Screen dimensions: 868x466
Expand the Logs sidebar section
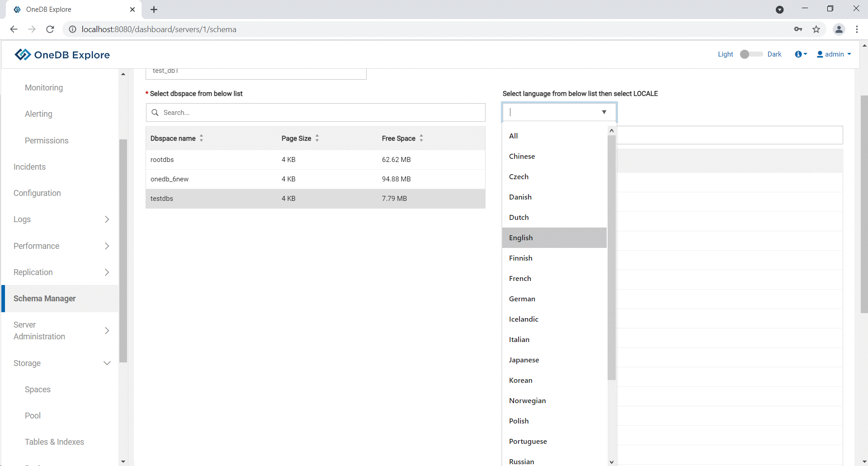point(107,219)
